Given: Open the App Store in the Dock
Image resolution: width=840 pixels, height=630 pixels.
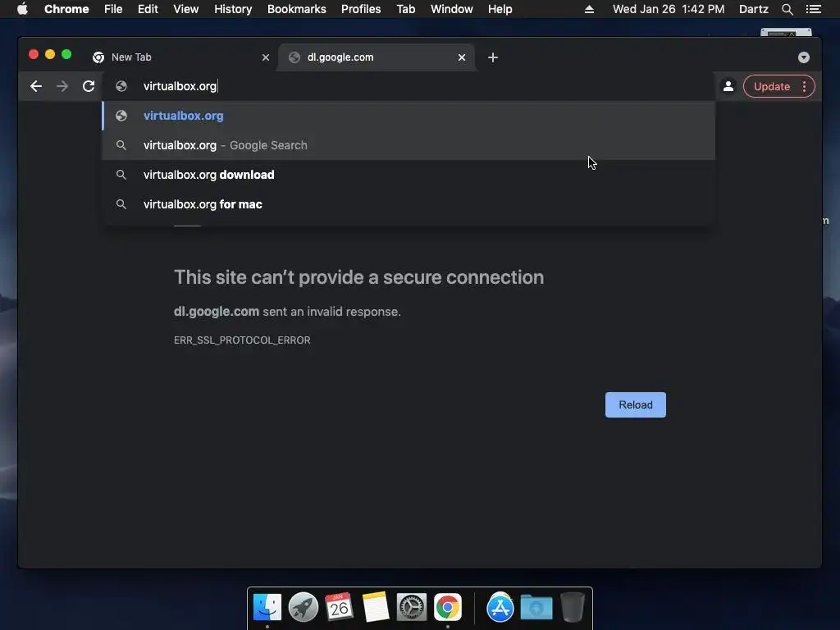Looking at the screenshot, I should pyautogui.click(x=500, y=608).
